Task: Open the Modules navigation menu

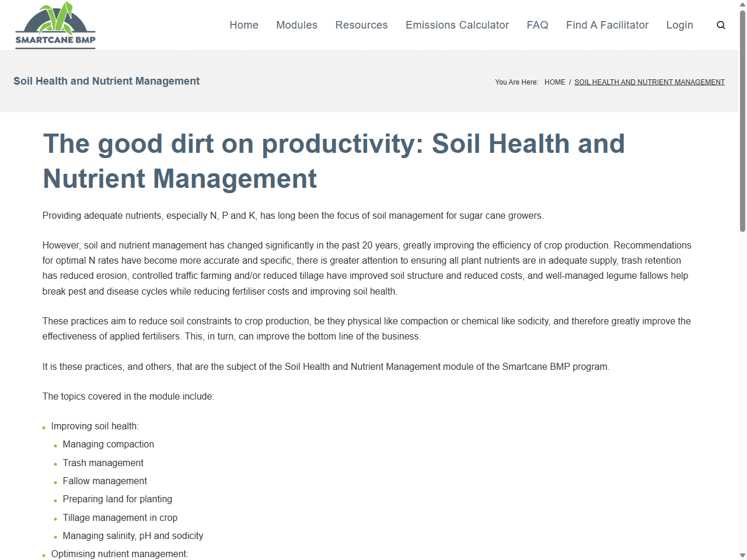Action: click(296, 25)
